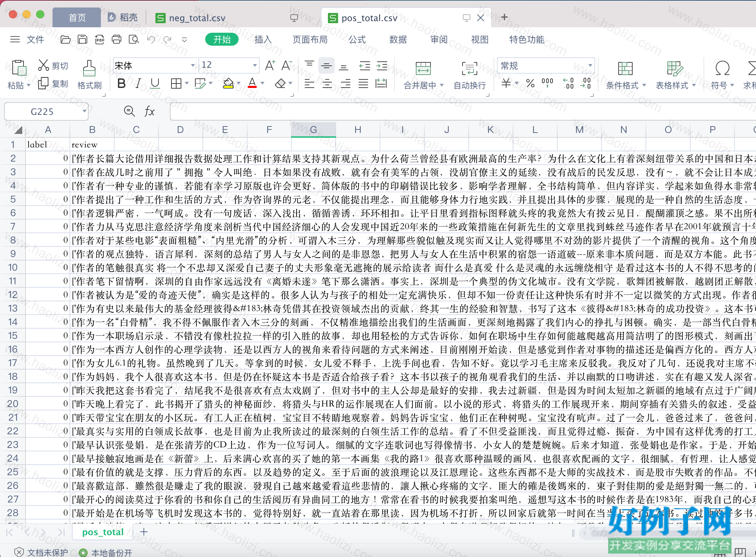Screen dimensions: 756x557
Task: Toggle Underline formatting
Action: [155, 84]
